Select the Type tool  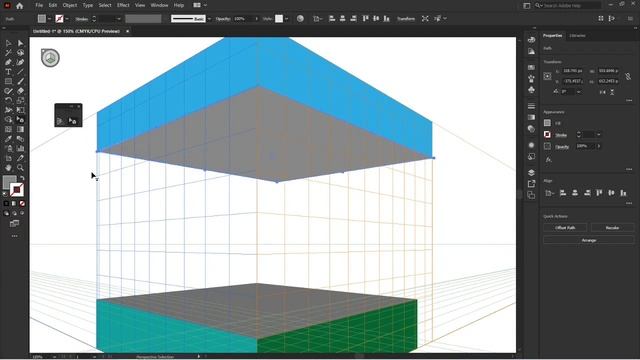click(x=8, y=72)
